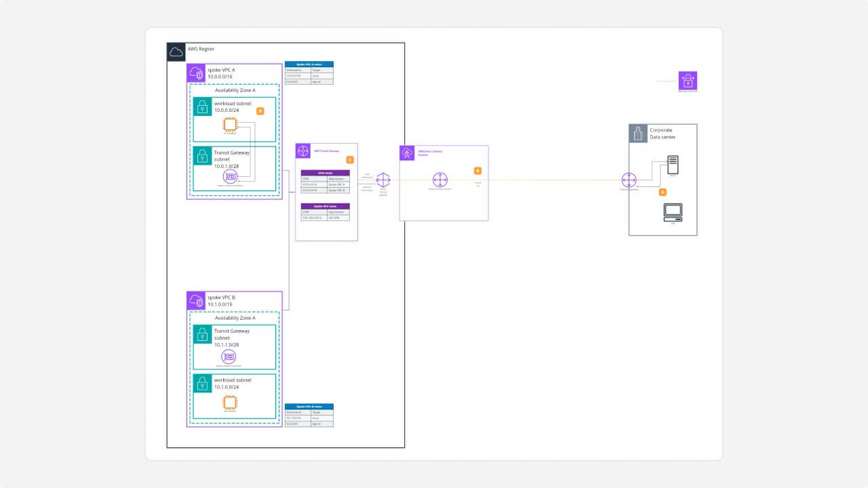Click the workload subnet 10.1.0.0/24 lock icon
This screenshot has width=868, height=488.
click(x=201, y=384)
